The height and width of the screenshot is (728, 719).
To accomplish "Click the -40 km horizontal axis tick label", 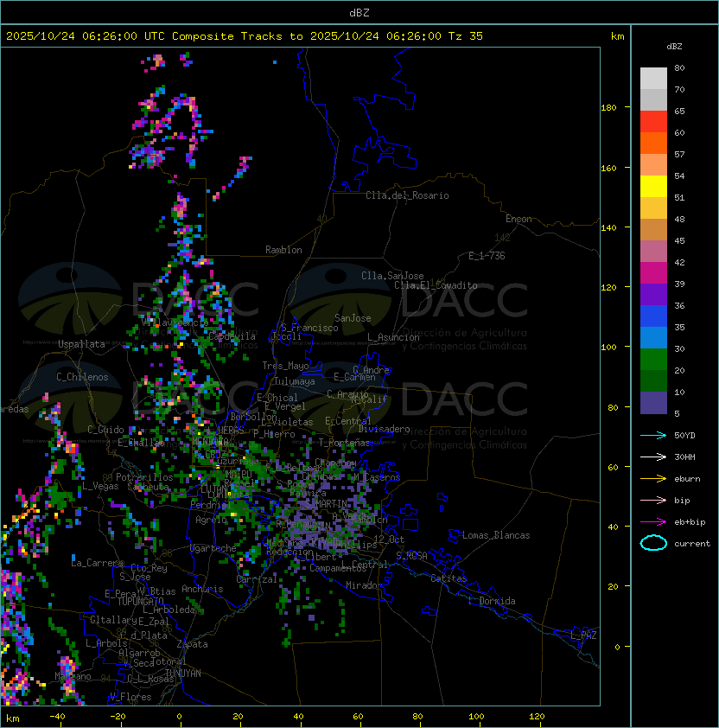I will [57, 717].
